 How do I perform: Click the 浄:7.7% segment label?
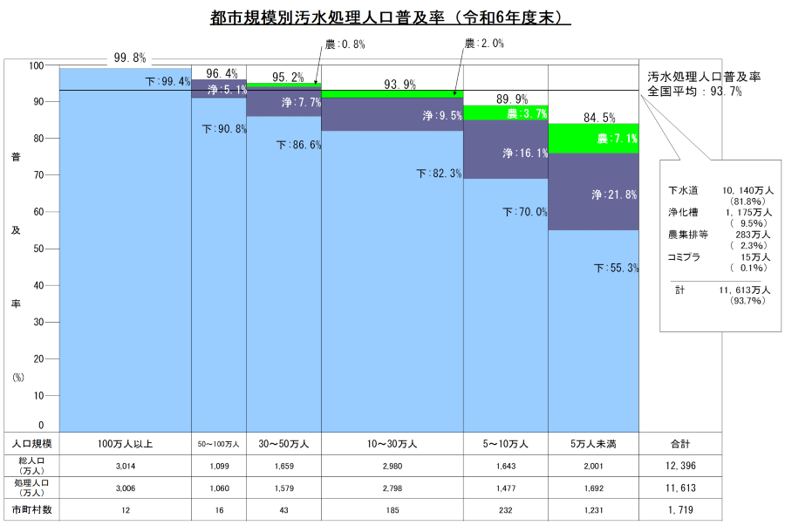tap(302, 102)
